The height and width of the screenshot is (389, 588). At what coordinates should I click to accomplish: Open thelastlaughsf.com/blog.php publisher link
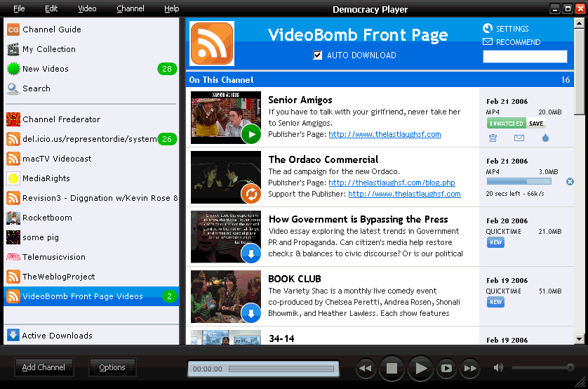click(392, 183)
